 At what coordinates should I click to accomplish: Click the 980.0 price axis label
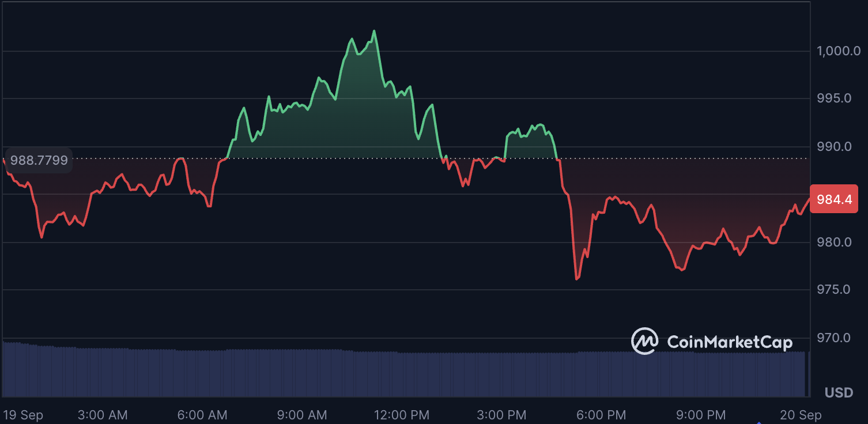coord(834,242)
